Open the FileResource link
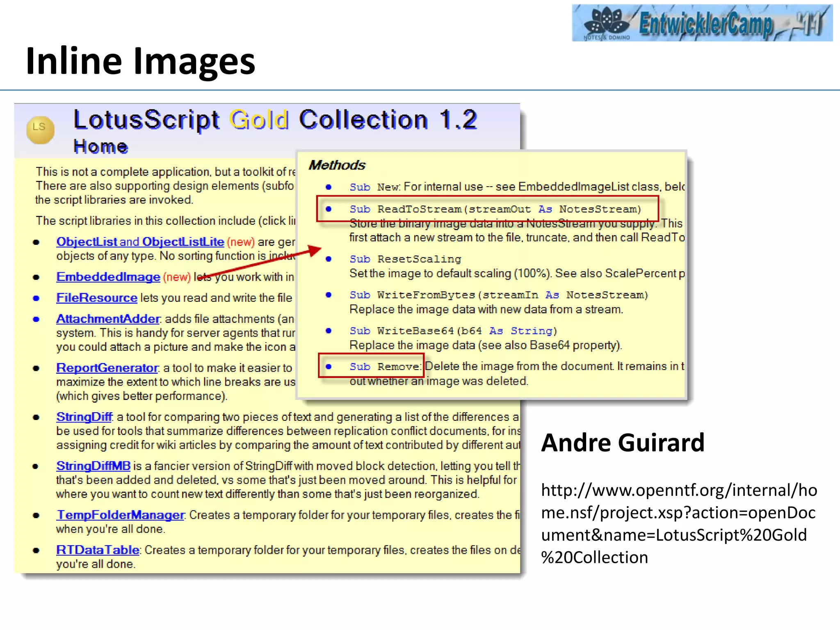The height and width of the screenshot is (630, 840). tap(97, 298)
